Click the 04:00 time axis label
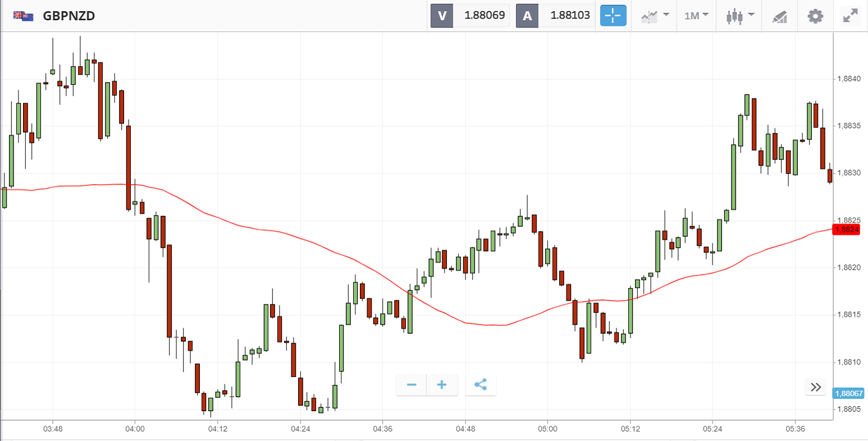 tap(135, 429)
